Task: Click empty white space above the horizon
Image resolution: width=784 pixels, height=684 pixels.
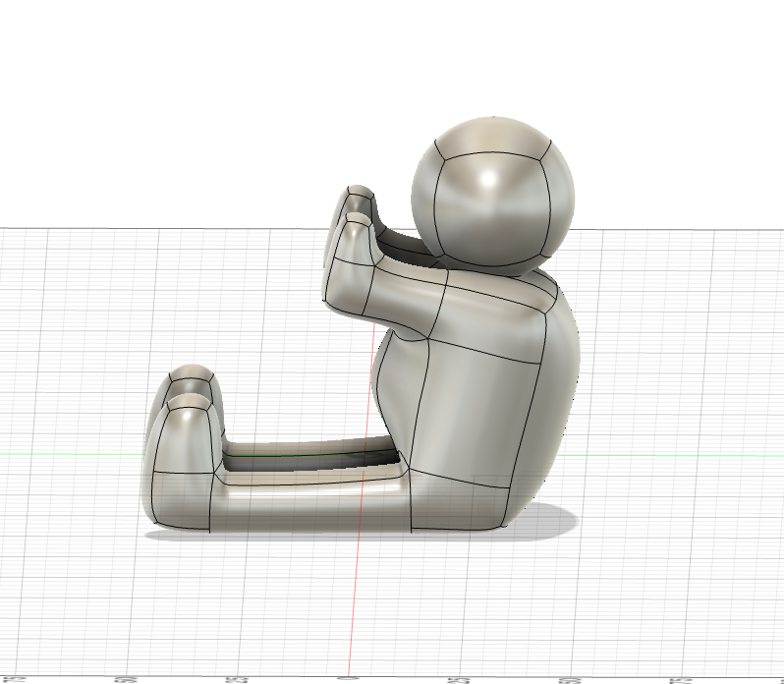Action: pyautogui.click(x=196, y=98)
